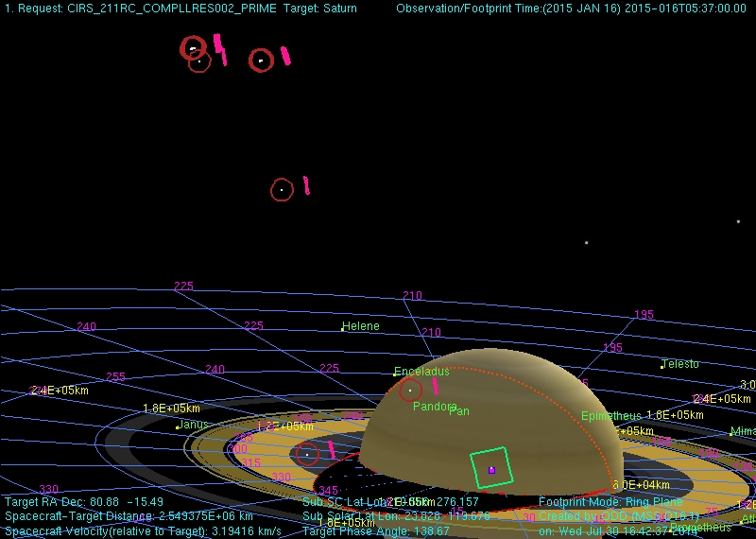Select the red circled point in the ring gap
This screenshot has width=756, height=539.
pos(307,455)
